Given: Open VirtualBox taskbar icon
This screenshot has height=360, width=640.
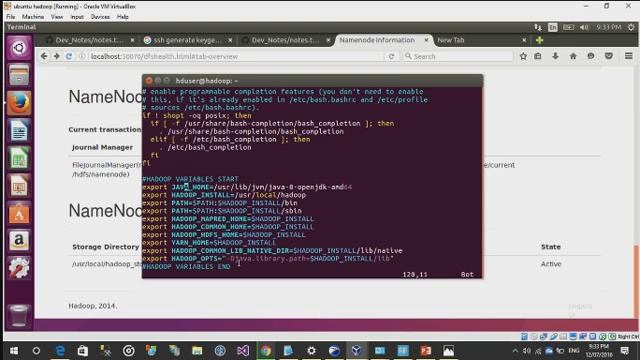Looking at the screenshot, I should [x=356, y=351].
